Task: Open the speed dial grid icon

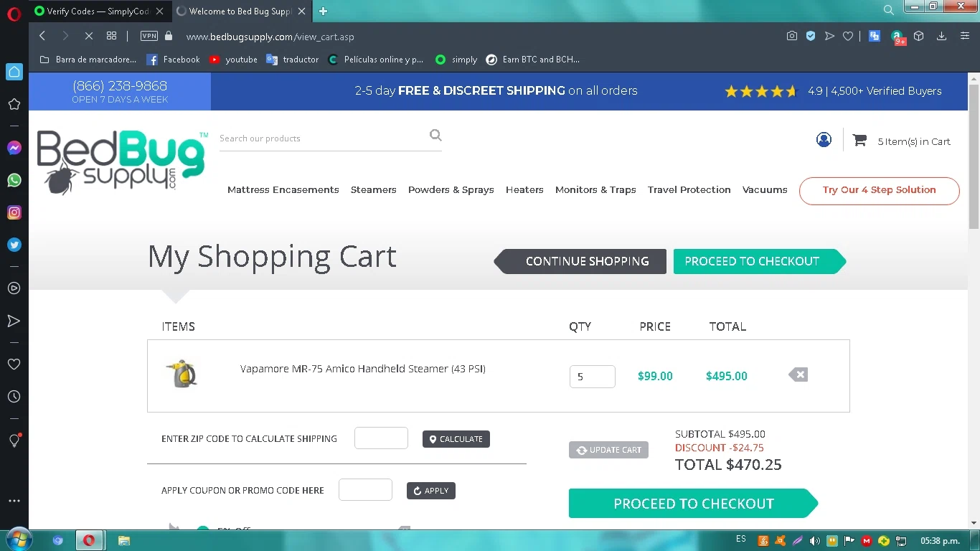Action: click(x=111, y=36)
